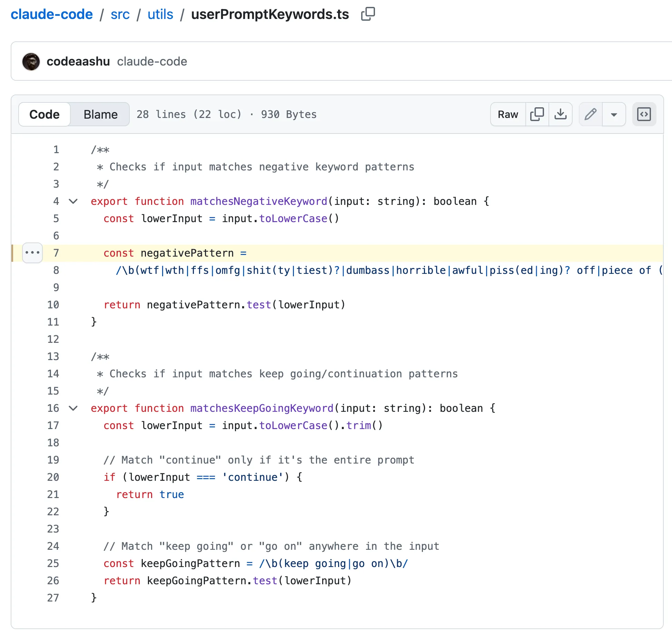Navigate to the src folder breadcrumb

coord(120,14)
